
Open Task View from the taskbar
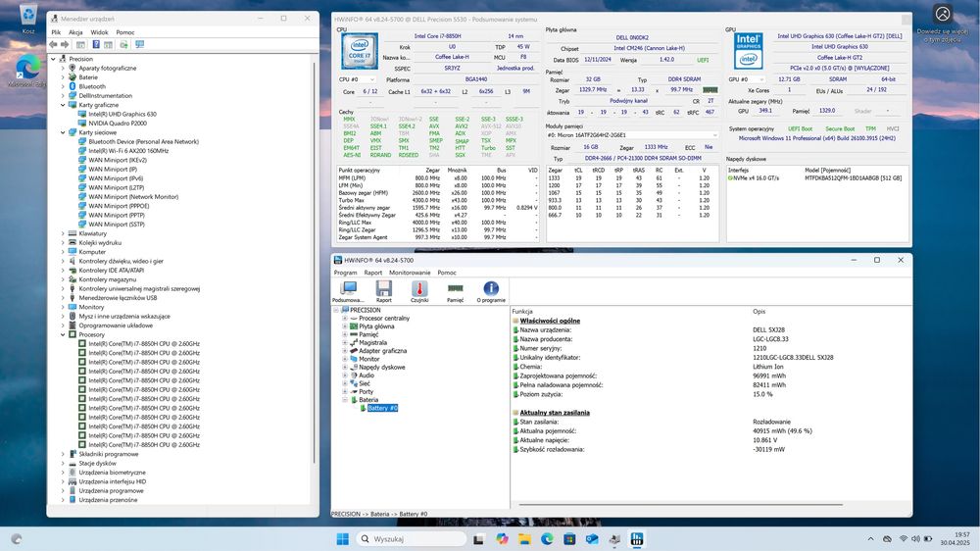point(479,538)
